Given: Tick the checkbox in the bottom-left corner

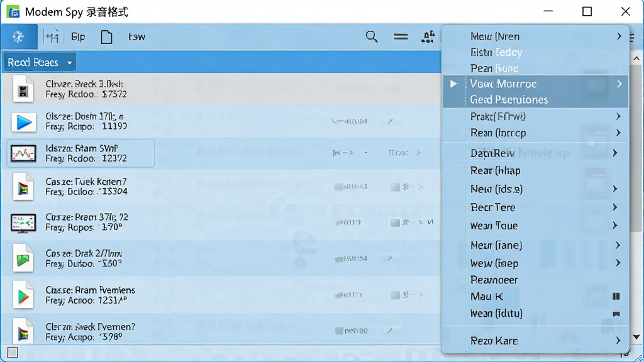Looking at the screenshot, I should click(13, 353).
